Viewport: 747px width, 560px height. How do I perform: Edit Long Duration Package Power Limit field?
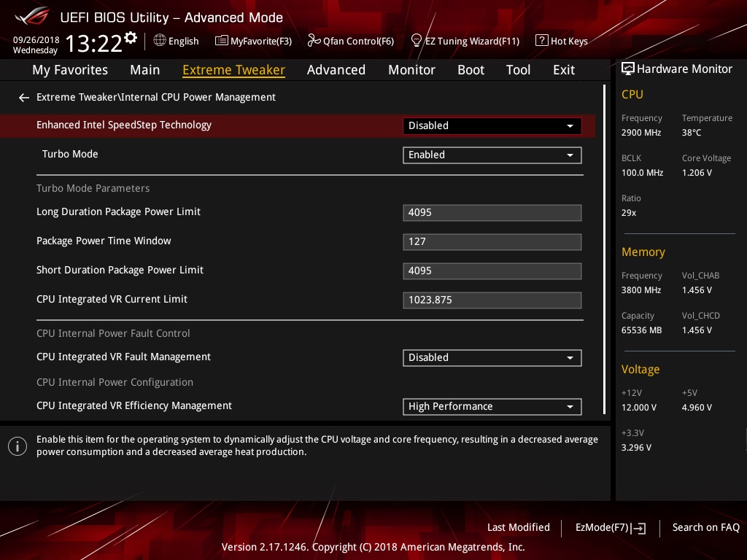pyautogui.click(x=492, y=213)
